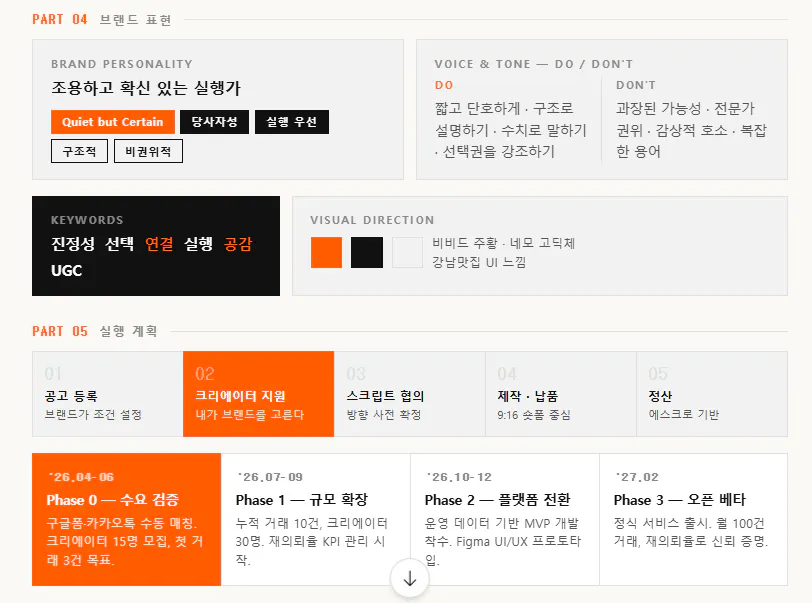
Task: Click the '비권위적' outlined tag
Action: pyautogui.click(x=148, y=151)
